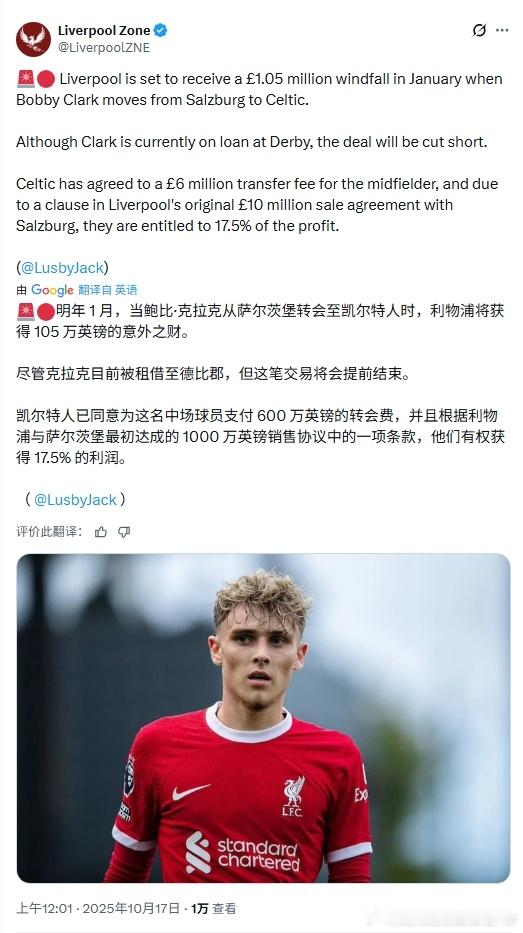
Task: Open the Bobby Clark photo
Action: (x=263, y=718)
